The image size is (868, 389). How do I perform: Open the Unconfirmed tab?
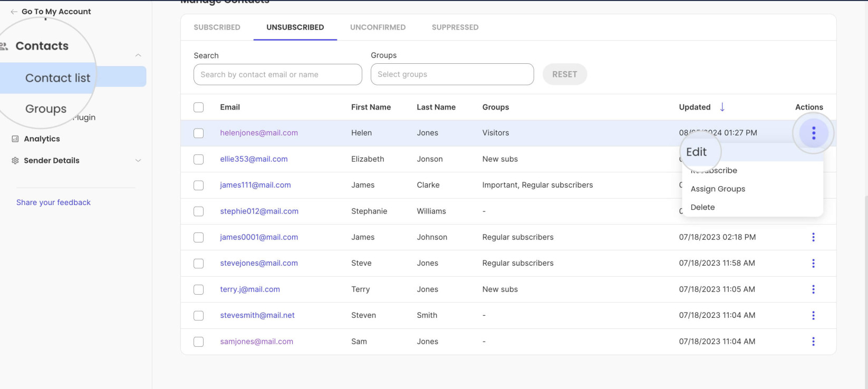[378, 27]
